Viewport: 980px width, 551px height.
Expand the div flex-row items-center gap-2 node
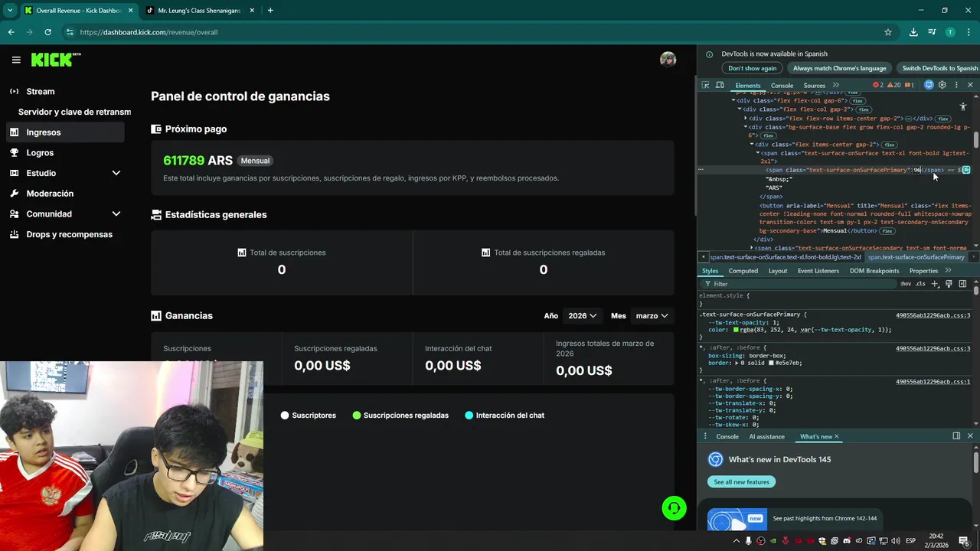pyautogui.click(x=746, y=119)
